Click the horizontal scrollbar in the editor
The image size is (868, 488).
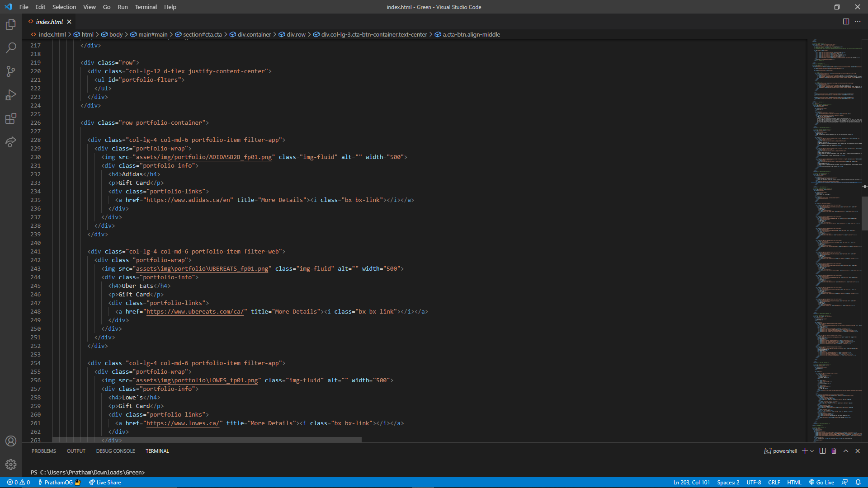pyautogui.click(x=207, y=440)
